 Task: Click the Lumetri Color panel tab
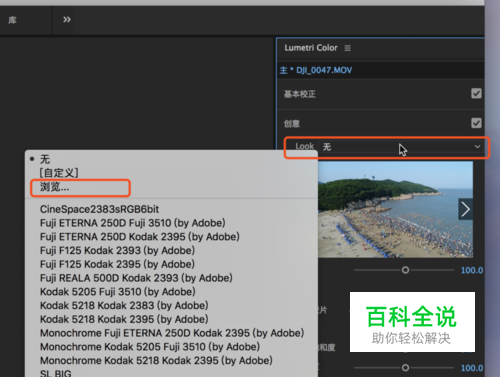(x=311, y=48)
